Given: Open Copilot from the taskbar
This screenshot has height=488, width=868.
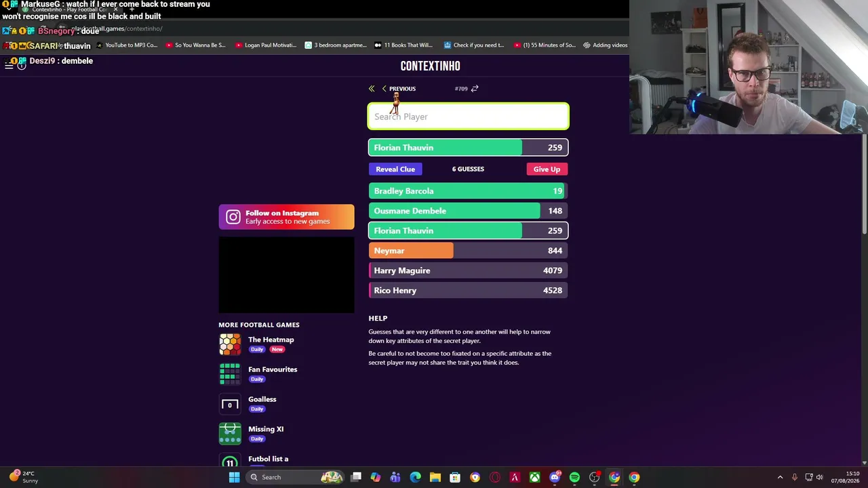Looking at the screenshot, I should [x=376, y=477].
